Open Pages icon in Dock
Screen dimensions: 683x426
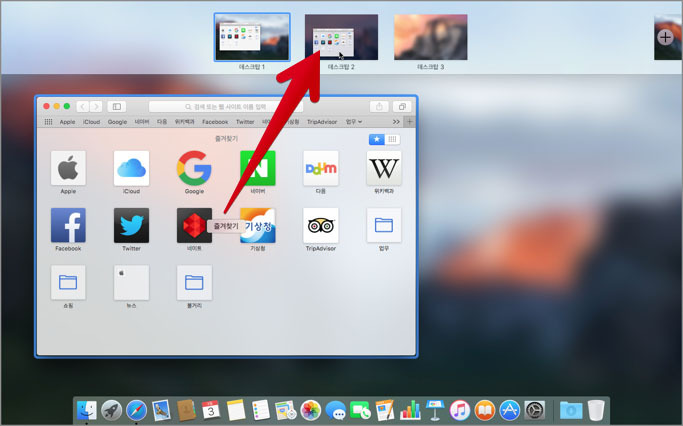pyautogui.click(x=385, y=410)
